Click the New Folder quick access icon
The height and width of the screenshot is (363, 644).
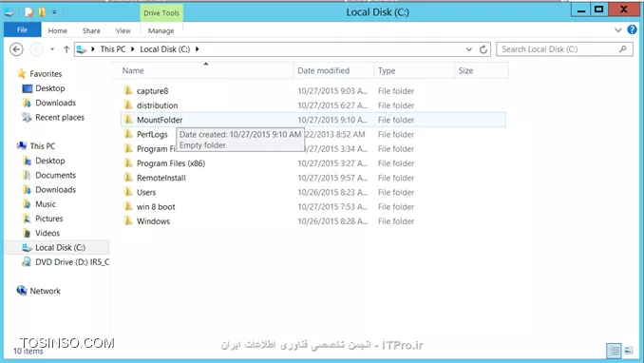coord(42,12)
